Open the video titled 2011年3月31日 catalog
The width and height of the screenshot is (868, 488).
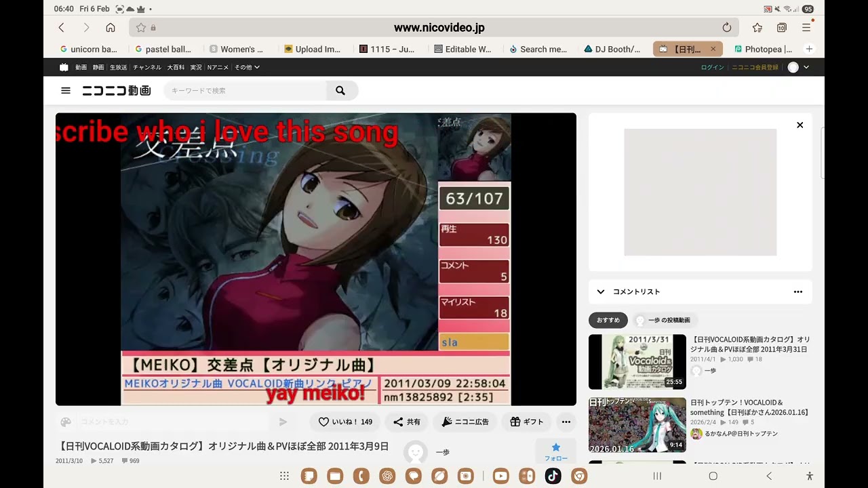pos(750,344)
